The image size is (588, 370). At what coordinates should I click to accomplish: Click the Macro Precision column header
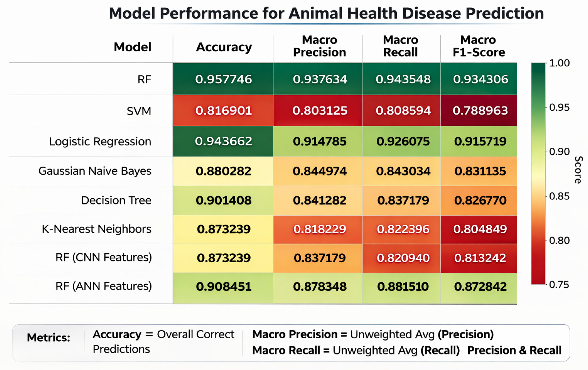[x=319, y=46]
